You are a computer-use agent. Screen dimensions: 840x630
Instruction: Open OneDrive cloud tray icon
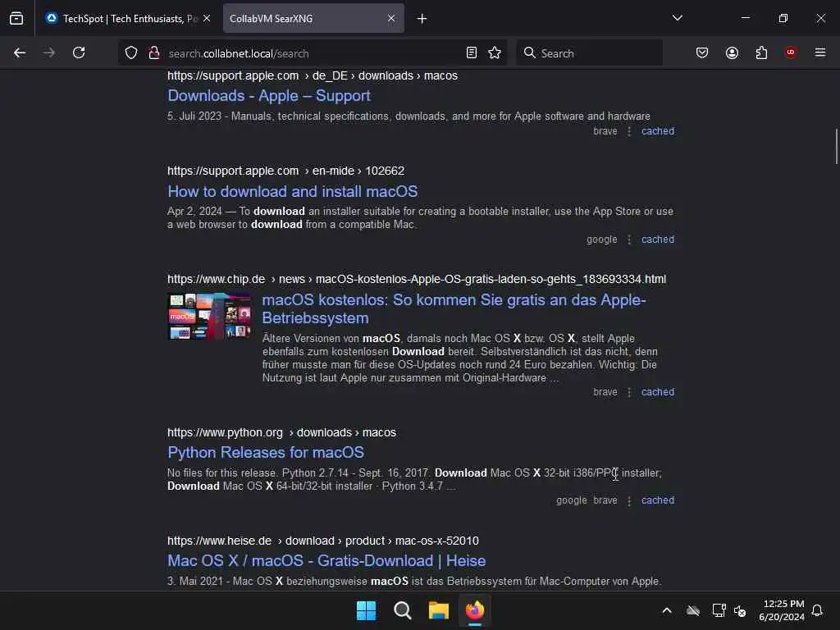(x=693, y=610)
